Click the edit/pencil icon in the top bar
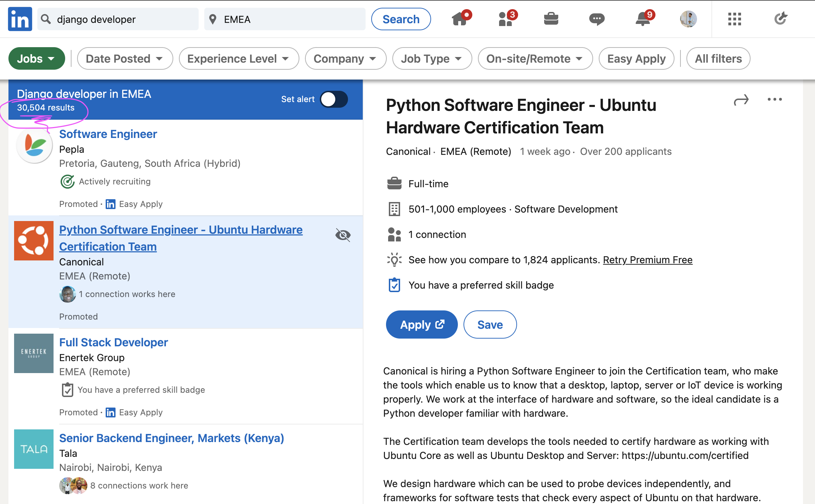 coord(780,19)
